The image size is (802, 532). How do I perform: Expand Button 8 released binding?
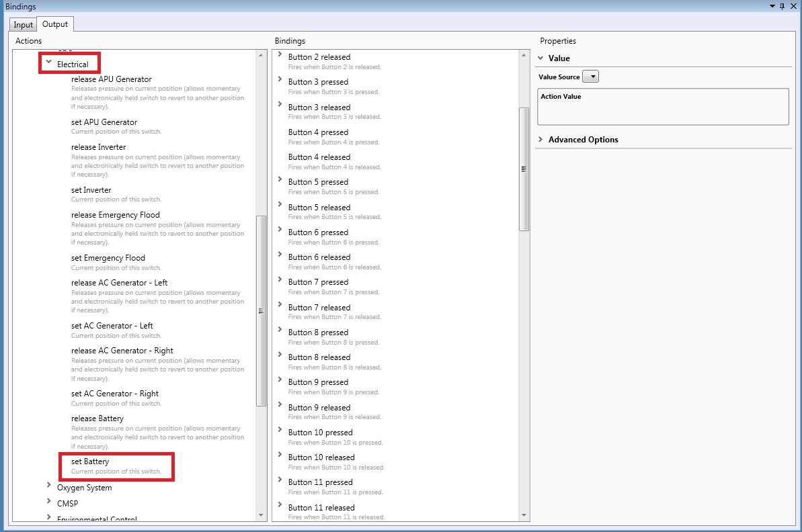[280, 355]
